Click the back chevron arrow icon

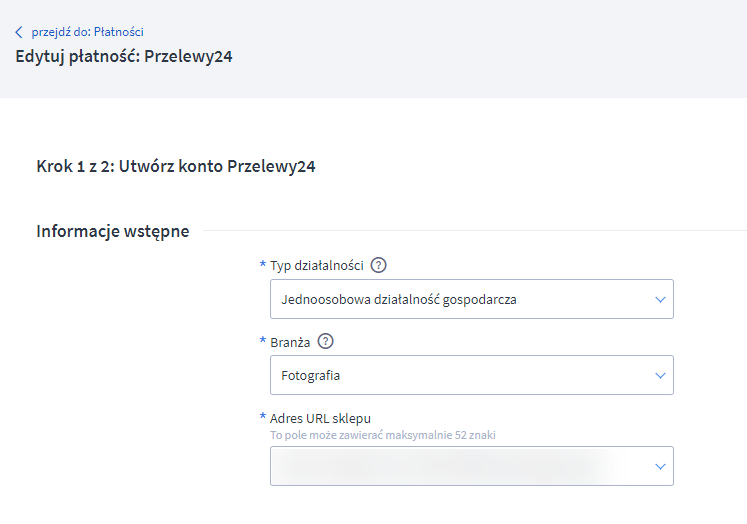click(x=19, y=32)
